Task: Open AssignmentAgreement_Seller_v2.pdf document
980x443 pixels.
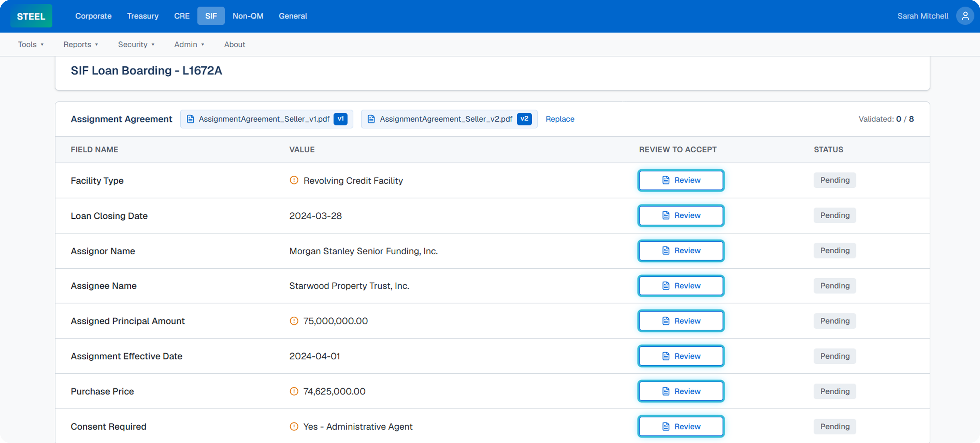Action: click(x=449, y=119)
